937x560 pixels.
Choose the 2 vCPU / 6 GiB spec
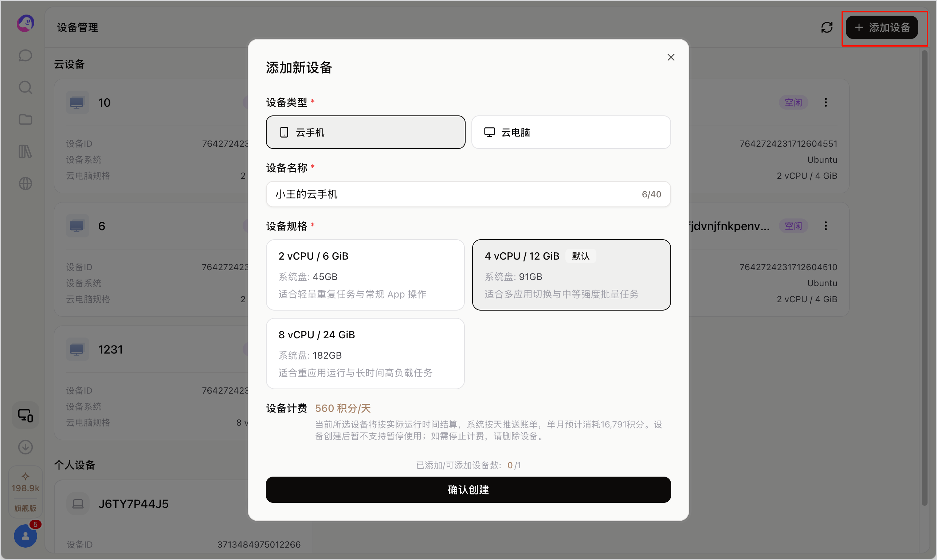(365, 275)
